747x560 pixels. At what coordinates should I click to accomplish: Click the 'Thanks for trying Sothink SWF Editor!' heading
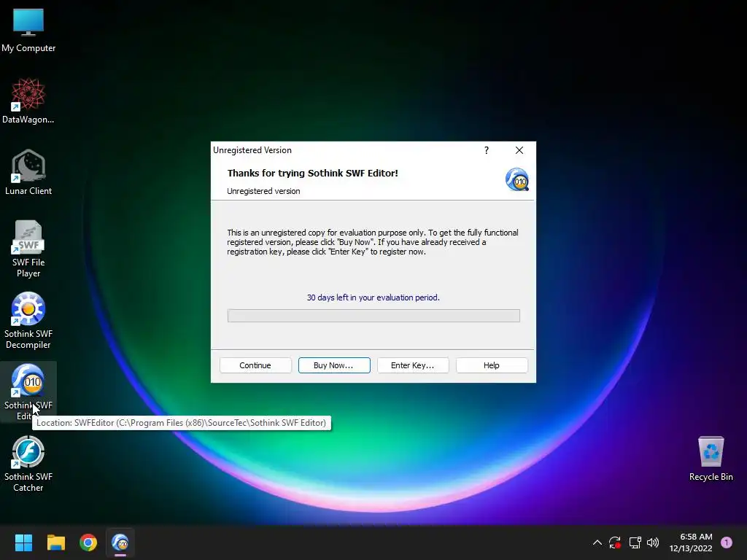pos(312,174)
